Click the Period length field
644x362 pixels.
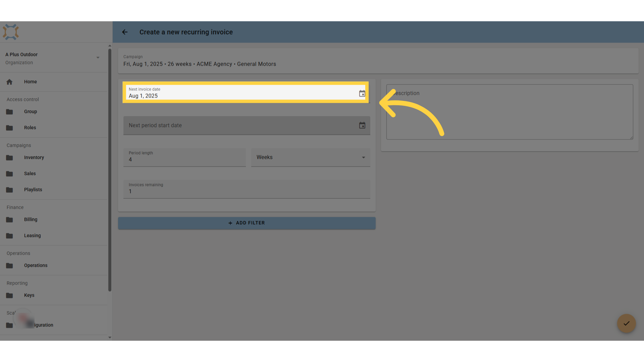point(184,157)
